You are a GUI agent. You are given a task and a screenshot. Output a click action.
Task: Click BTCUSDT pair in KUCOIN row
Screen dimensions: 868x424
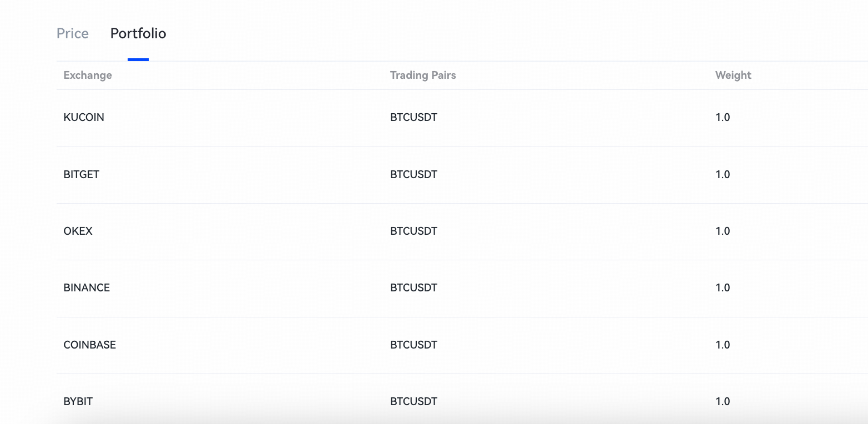tap(413, 117)
